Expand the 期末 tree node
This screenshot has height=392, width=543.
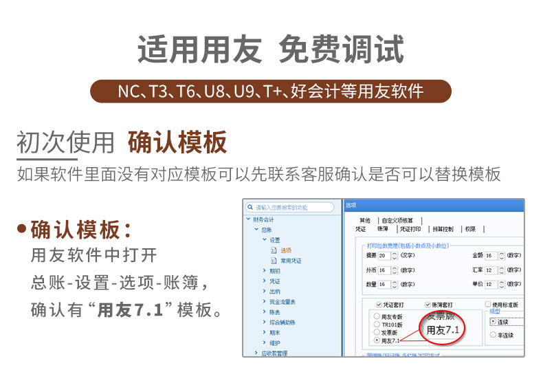coord(265,332)
